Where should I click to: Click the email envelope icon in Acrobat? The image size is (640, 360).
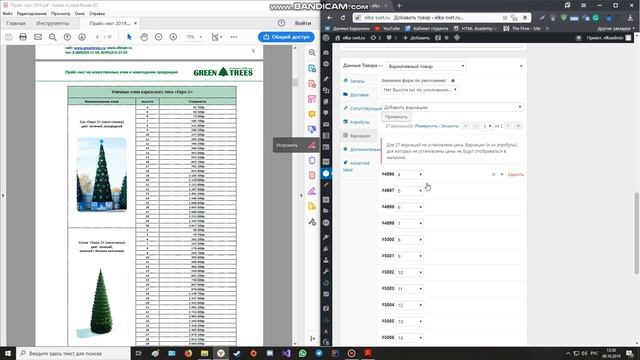(x=38, y=37)
